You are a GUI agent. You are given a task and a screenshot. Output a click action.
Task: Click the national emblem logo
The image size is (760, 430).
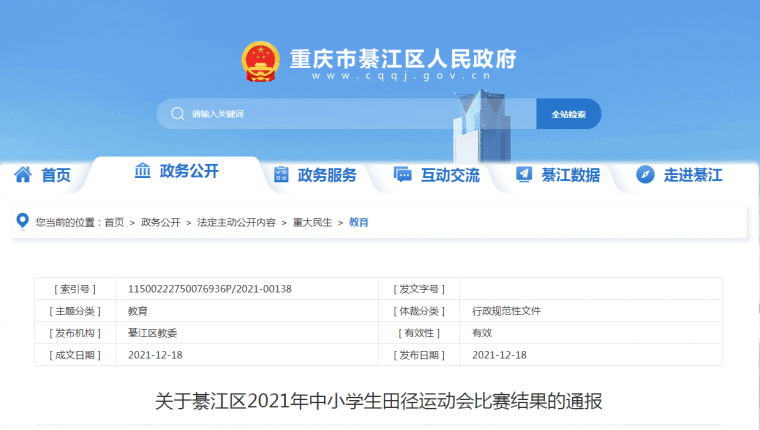(x=260, y=62)
